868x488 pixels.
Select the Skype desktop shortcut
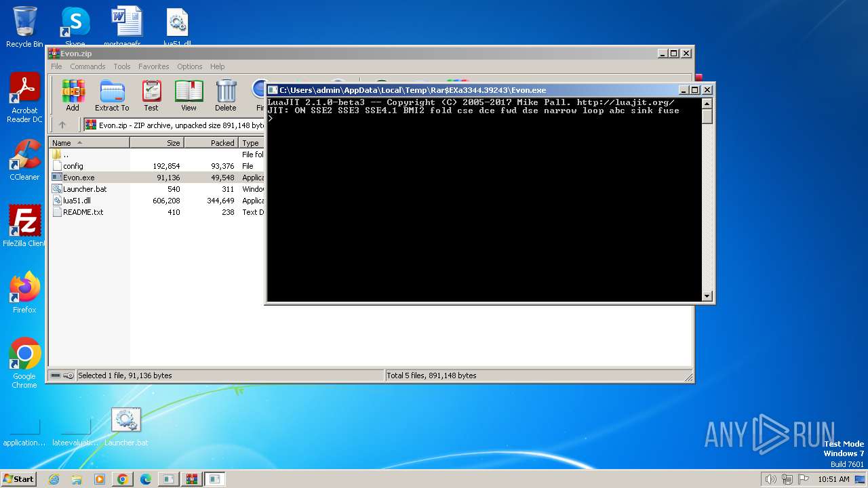click(75, 27)
